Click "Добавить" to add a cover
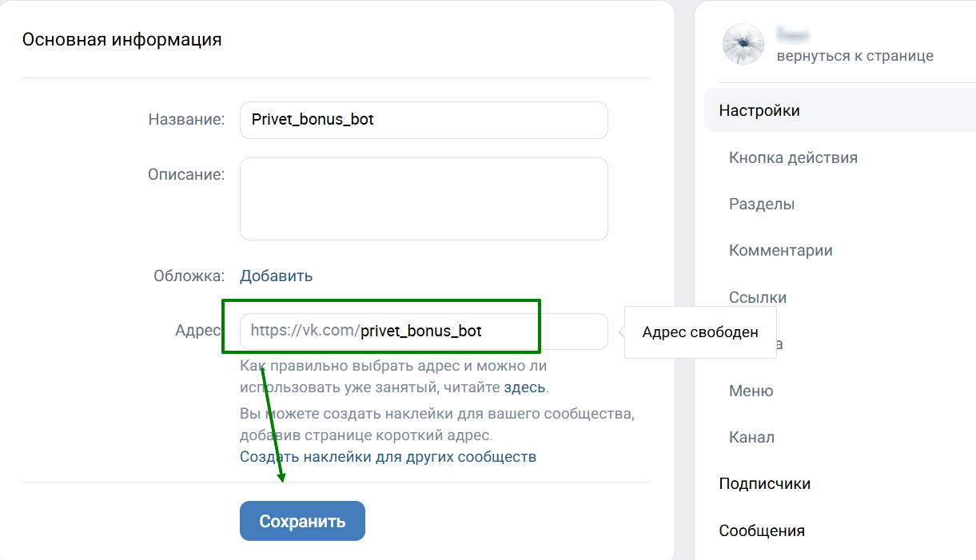The height and width of the screenshot is (560, 976). point(277,276)
